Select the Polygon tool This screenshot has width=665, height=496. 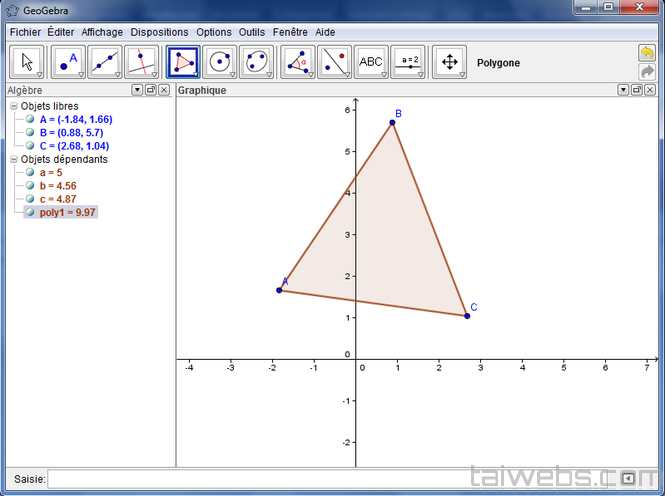183,62
